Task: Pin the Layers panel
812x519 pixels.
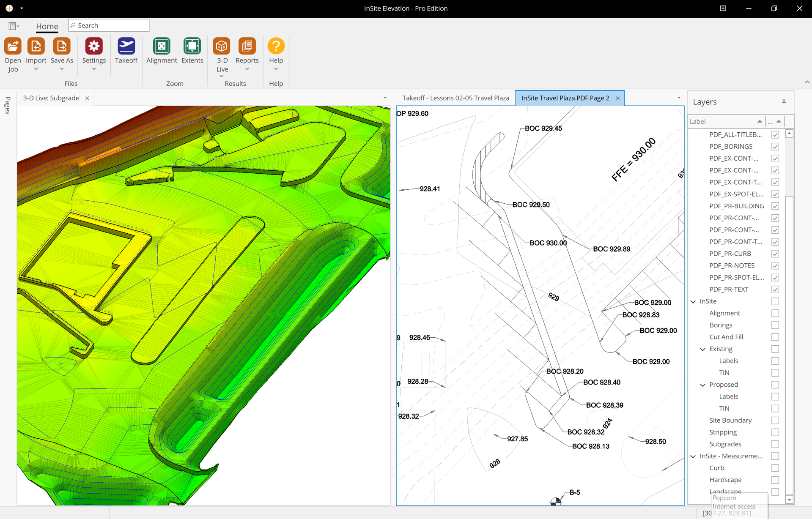Action: coord(785,101)
